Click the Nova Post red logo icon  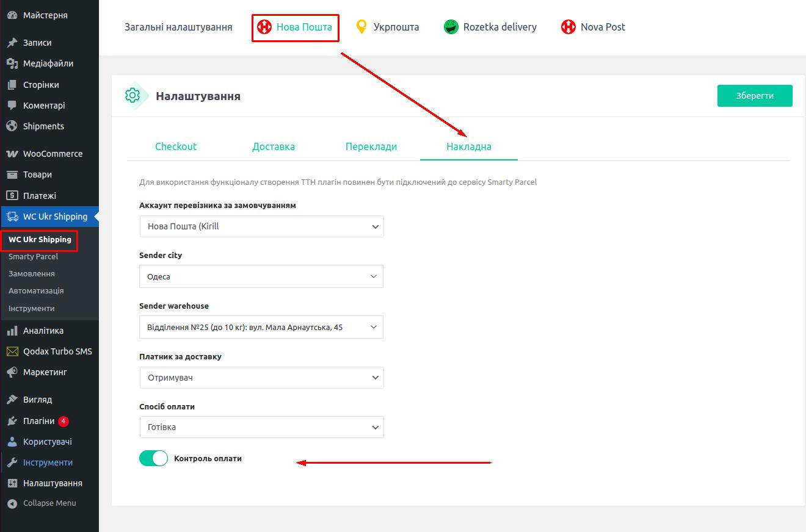click(x=568, y=27)
